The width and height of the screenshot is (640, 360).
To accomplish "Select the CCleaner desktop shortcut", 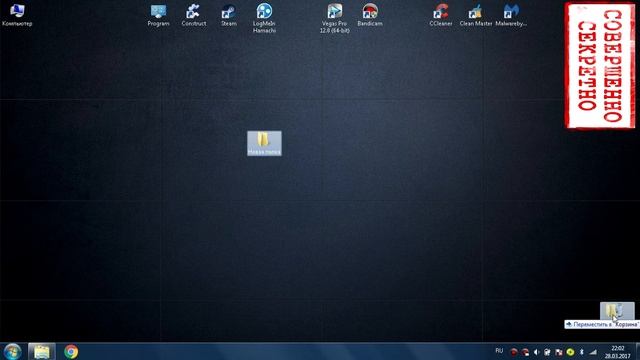I will click(x=440, y=15).
